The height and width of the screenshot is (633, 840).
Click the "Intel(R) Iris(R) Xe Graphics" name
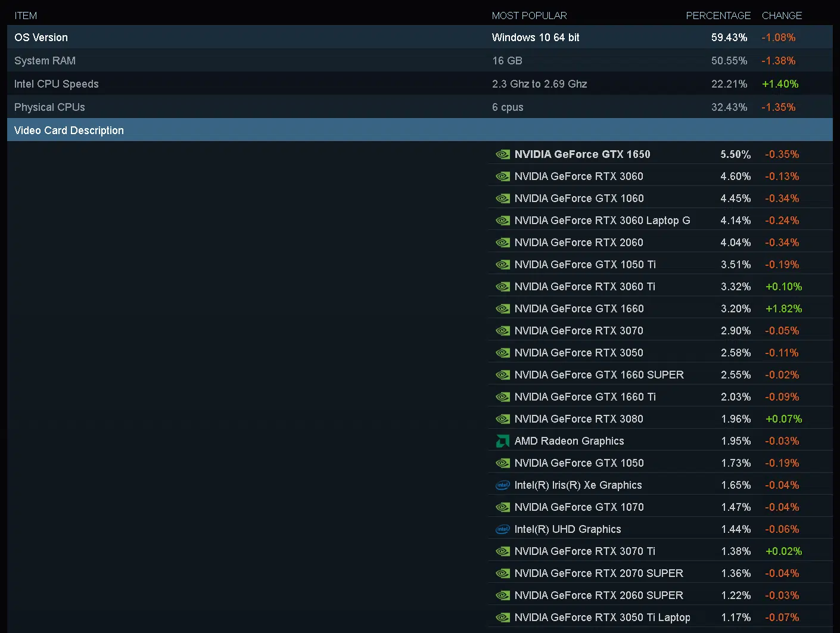pos(578,485)
